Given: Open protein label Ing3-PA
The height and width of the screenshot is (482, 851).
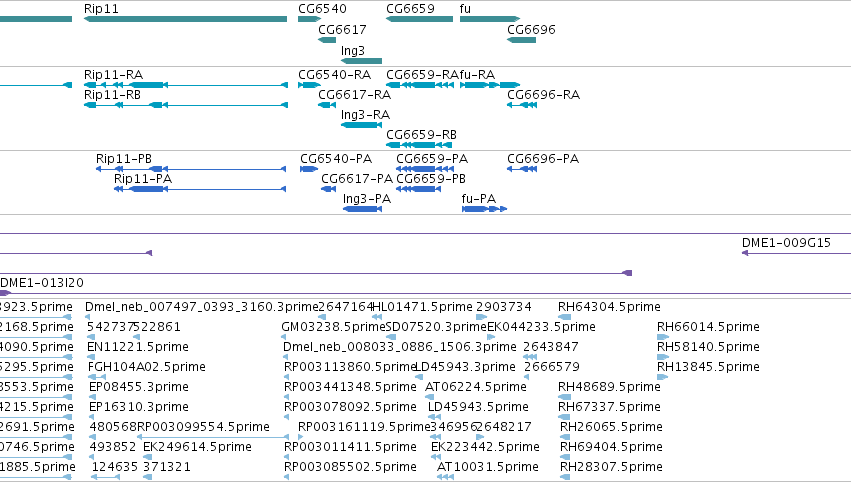Looking at the screenshot, I should click(x=367, y=199).
